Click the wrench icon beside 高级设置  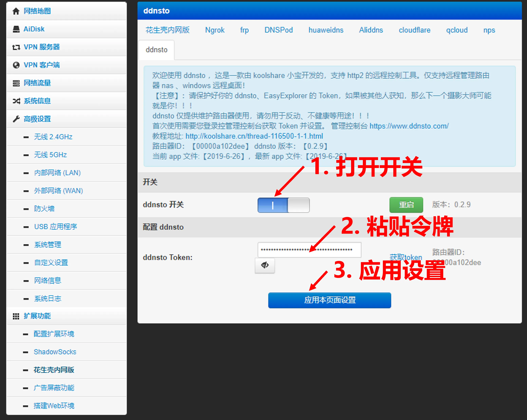(x=16, y=119)
